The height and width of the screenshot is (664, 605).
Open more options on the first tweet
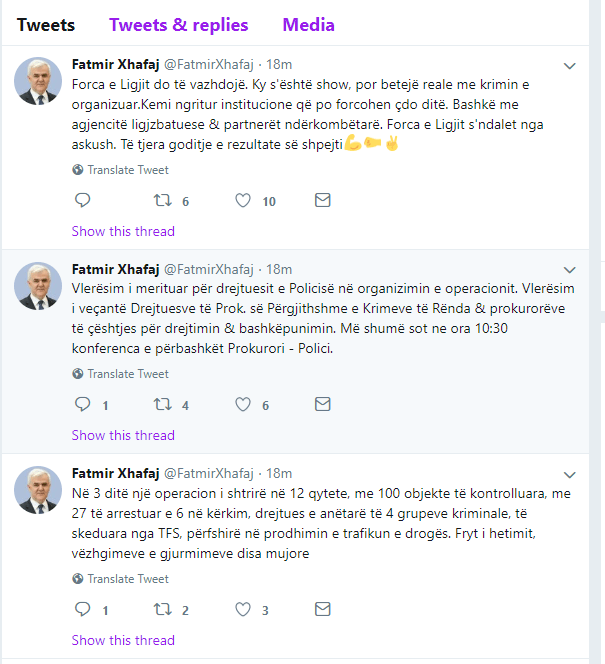[x=570, y=66]
